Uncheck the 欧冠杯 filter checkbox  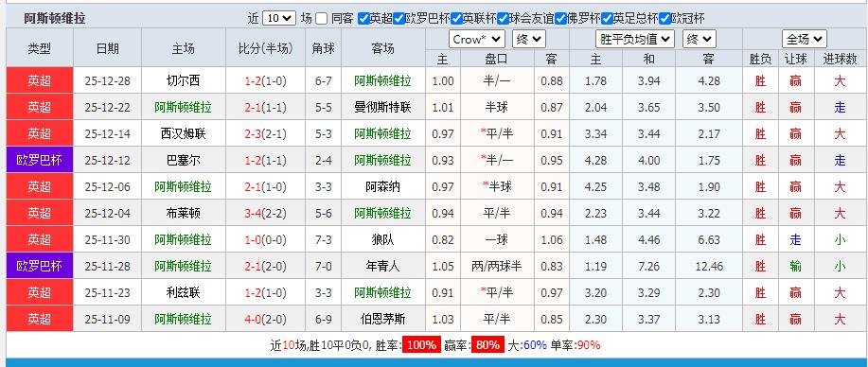[x=664, y=18]
